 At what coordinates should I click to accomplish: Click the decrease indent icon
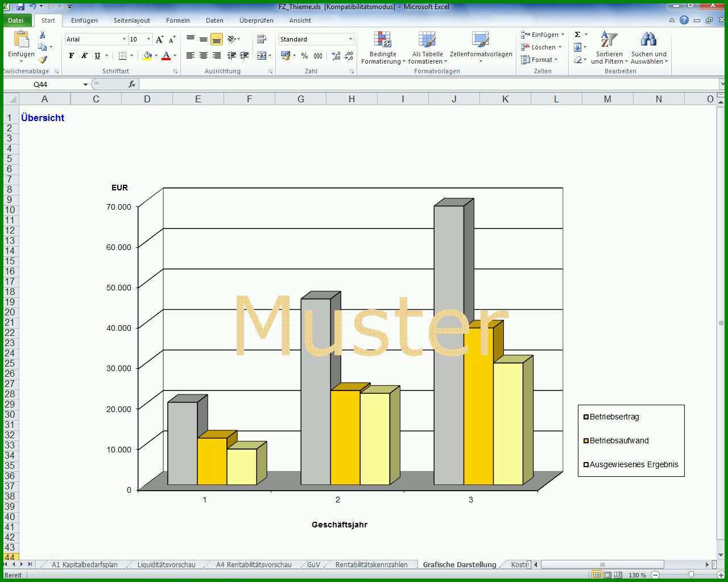(231, 56)
